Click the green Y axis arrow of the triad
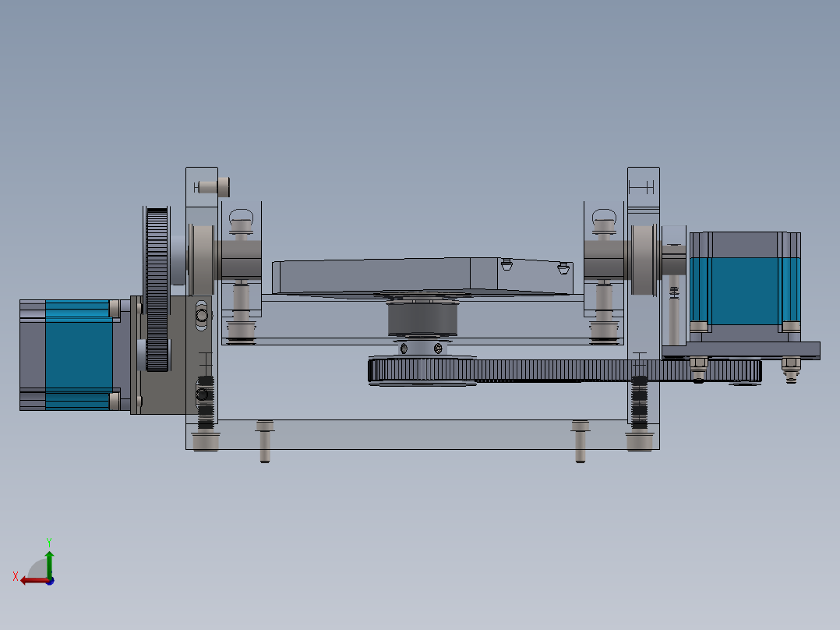Image resolution: width=840 pixels, height=630 pixels. click(49, 564)
